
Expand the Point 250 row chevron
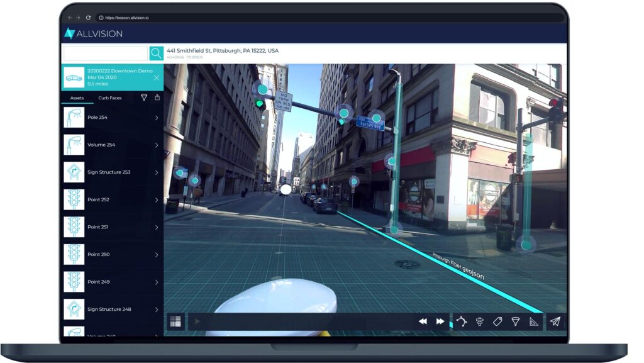[157, 255]
